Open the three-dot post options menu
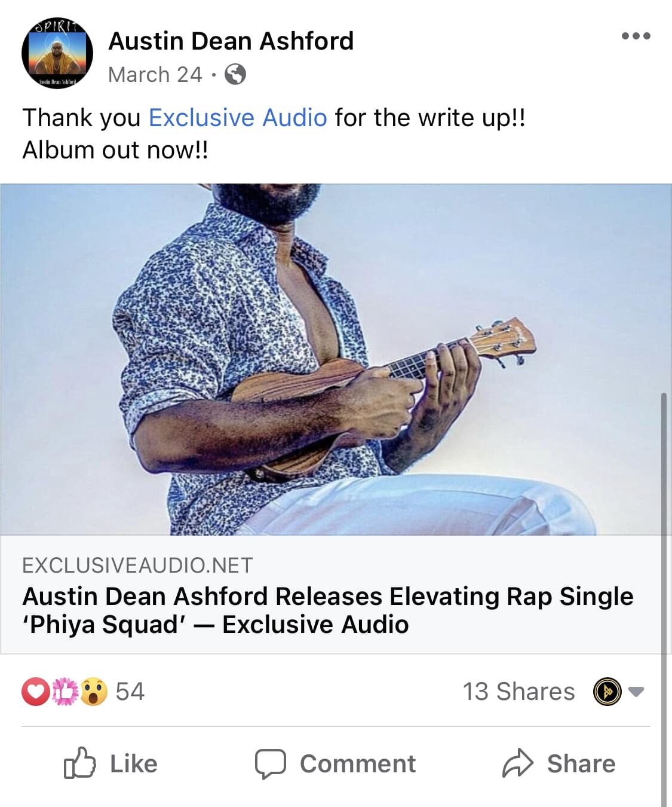This screenshot has width=672, height=807. coord(636,36)
